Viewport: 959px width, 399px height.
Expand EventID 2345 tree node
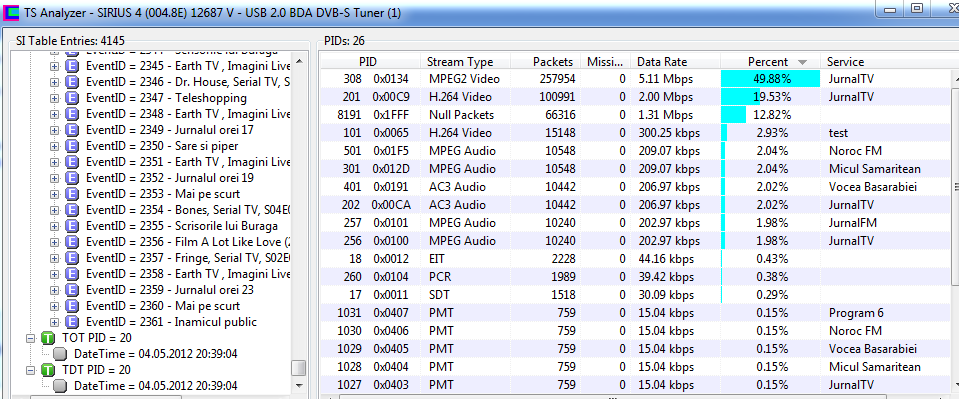point(54,66)
